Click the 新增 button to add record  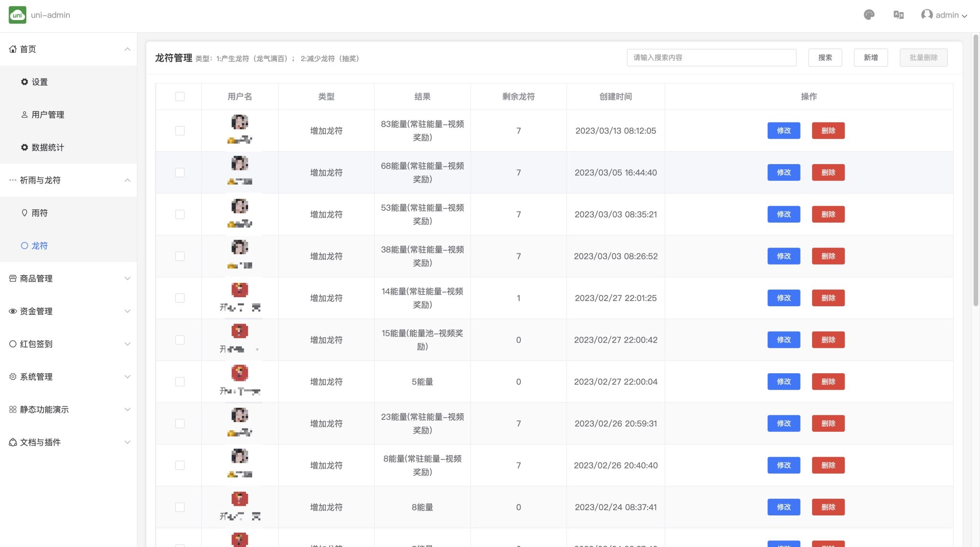[x=870, y=57]
